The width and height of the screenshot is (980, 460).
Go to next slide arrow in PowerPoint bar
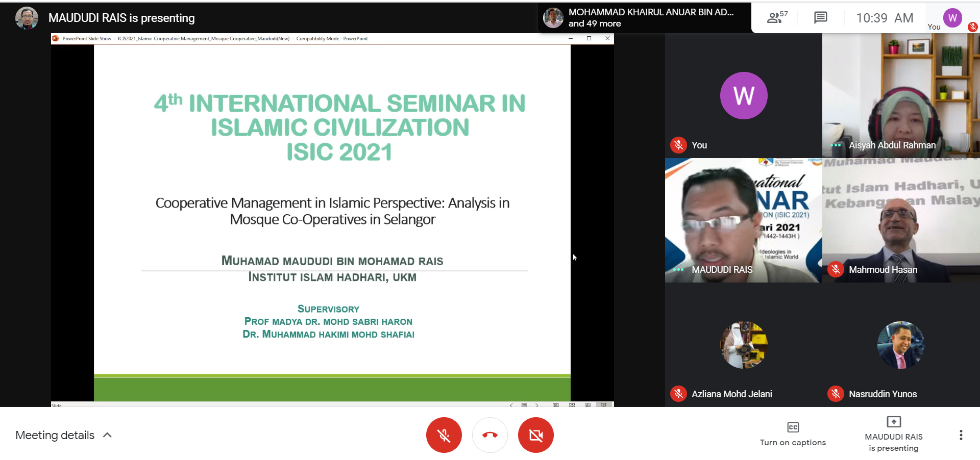537,405
